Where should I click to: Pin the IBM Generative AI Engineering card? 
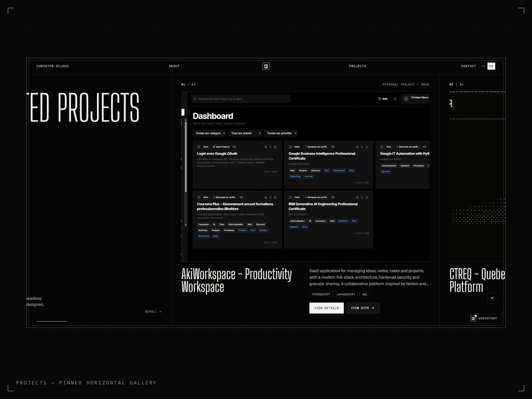pyautogui.click(x=362, y=198)
